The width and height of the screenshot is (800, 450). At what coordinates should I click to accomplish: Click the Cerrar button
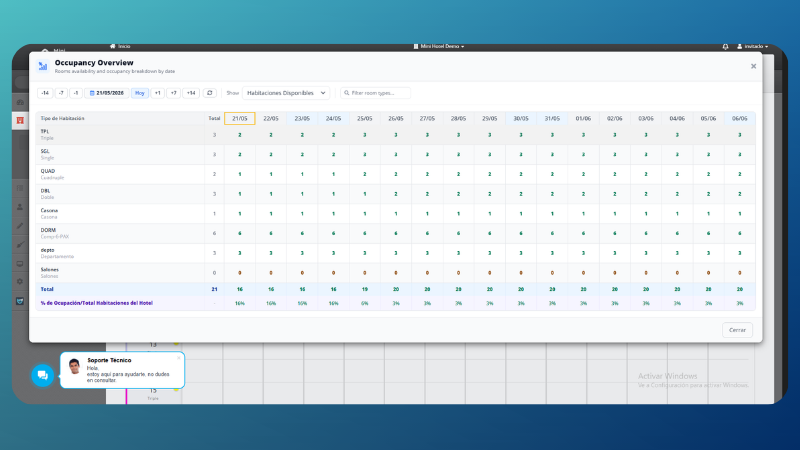pos(737,330)
